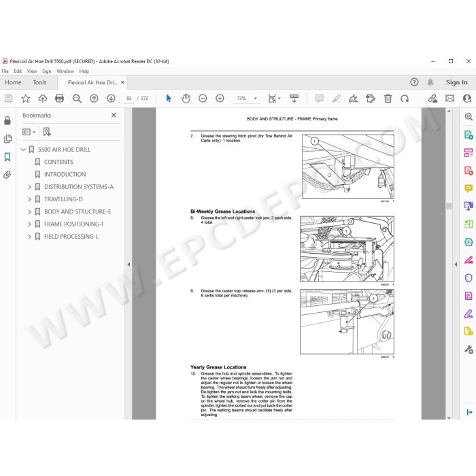Open the sign document pen icon

click(354, 99)
